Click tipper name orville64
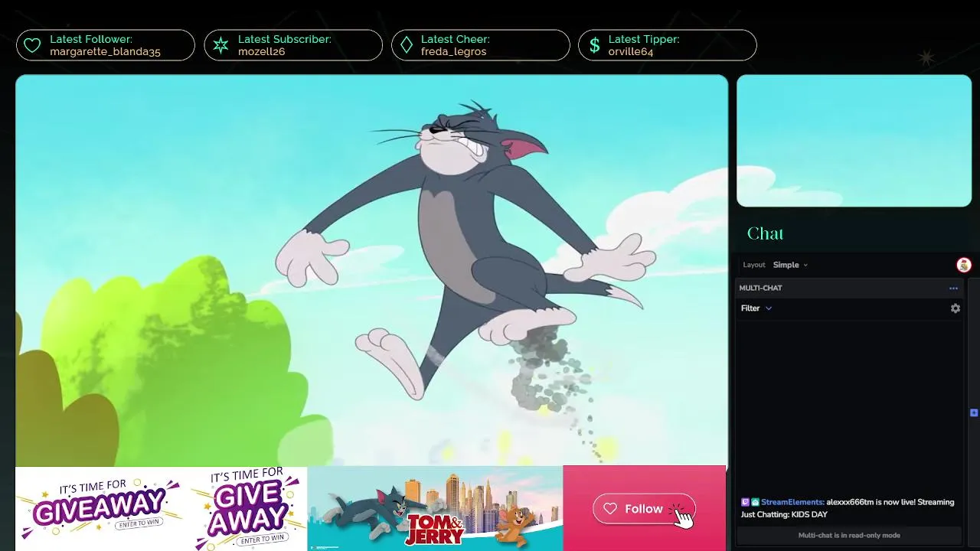Screen dimensions: 980x551 pyautogui.click(x=631, y=52)
